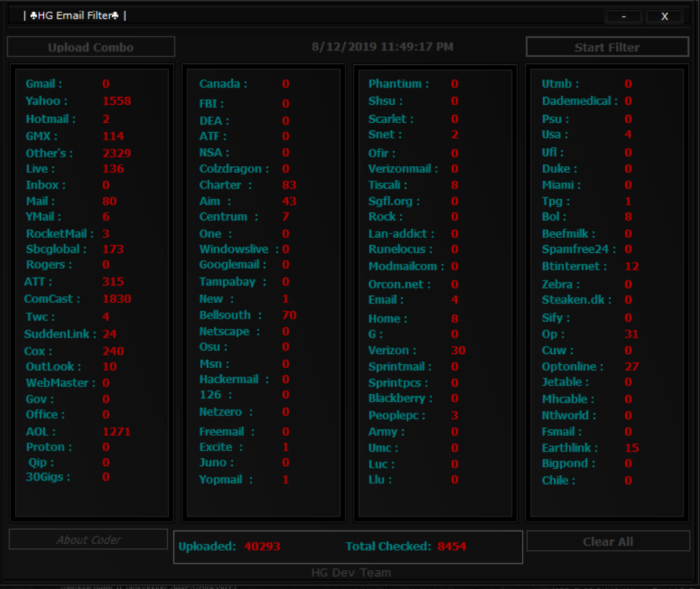The height and width of the screenshot is (589, 700).
Task: Close the HG Email Filter window
Action: click(x=664, y=17)
